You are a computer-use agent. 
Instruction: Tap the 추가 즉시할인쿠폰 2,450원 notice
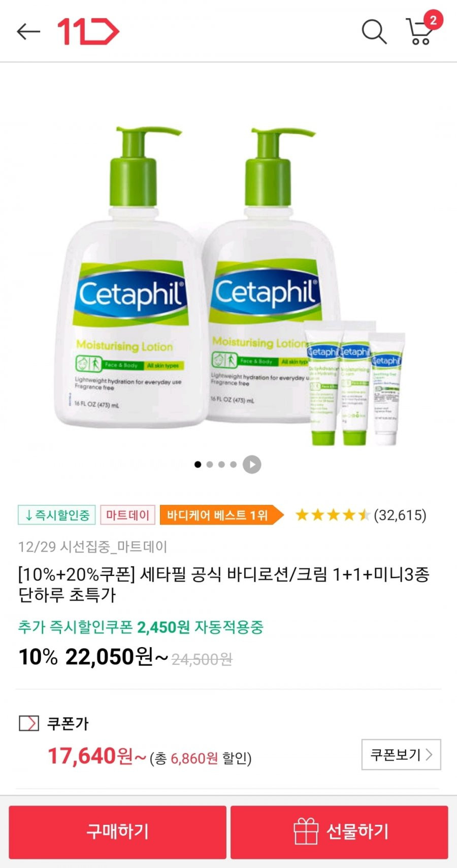click(x=141, y=627)
